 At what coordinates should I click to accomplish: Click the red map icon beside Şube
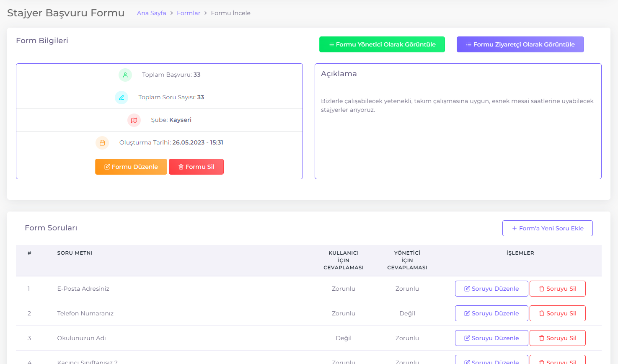click(134, 120)
